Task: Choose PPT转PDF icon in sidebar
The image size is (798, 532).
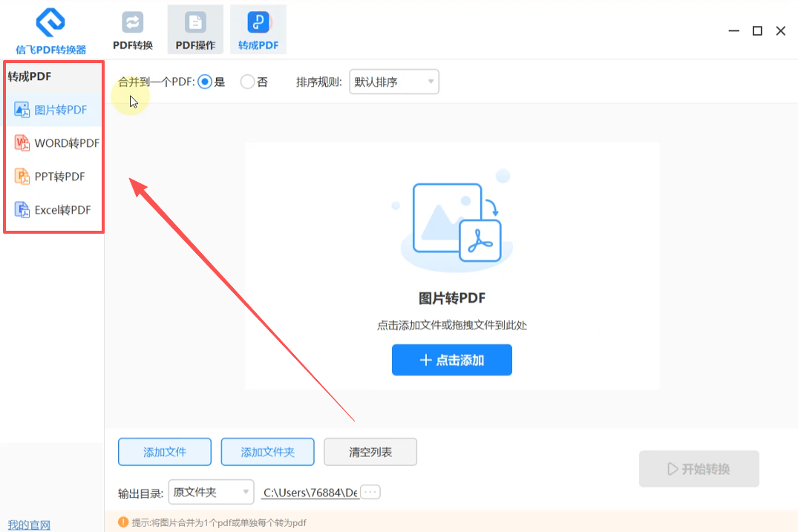Action: [x=22, y=177]
